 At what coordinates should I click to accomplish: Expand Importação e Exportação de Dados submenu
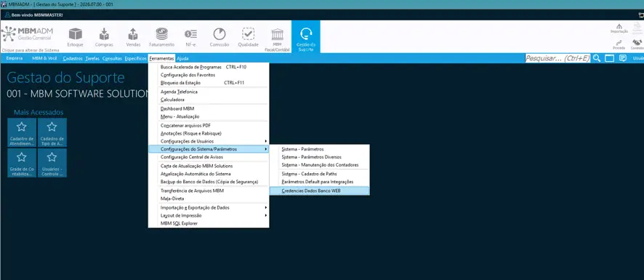pos(209,207)
